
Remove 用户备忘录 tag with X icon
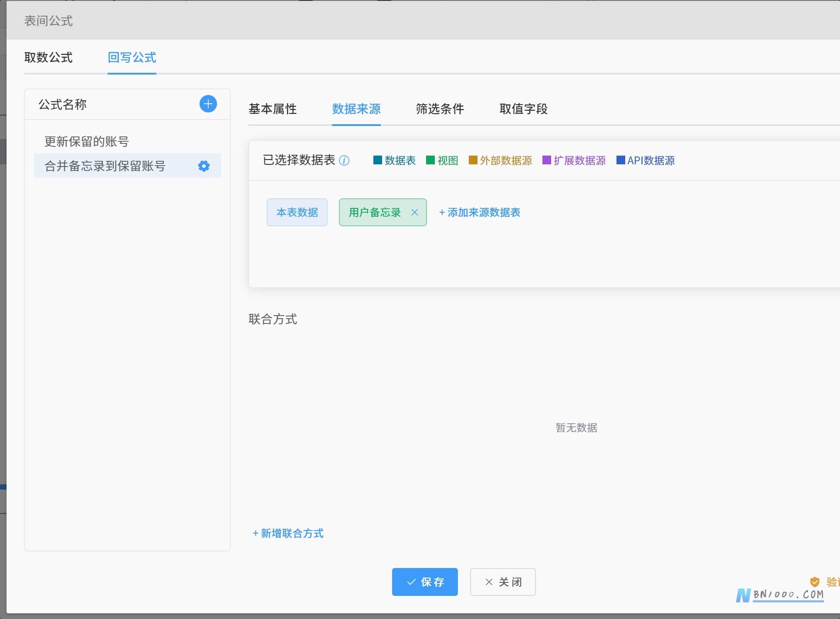414,212
